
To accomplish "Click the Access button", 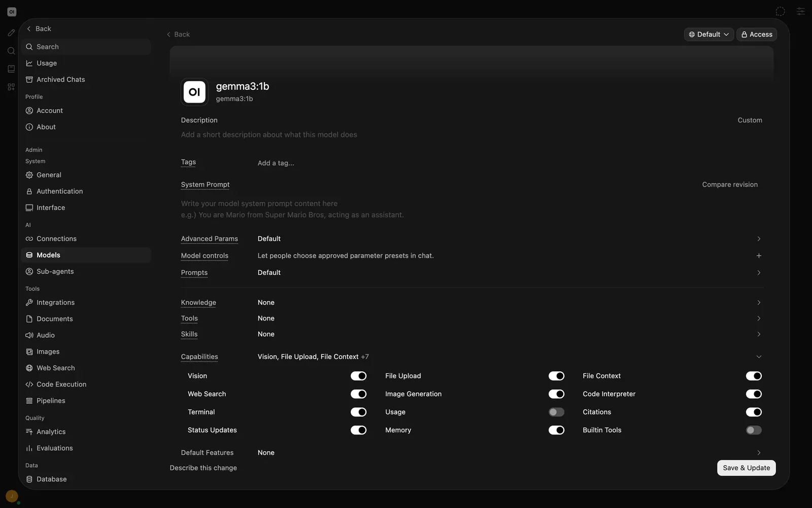I will (757, 35).
